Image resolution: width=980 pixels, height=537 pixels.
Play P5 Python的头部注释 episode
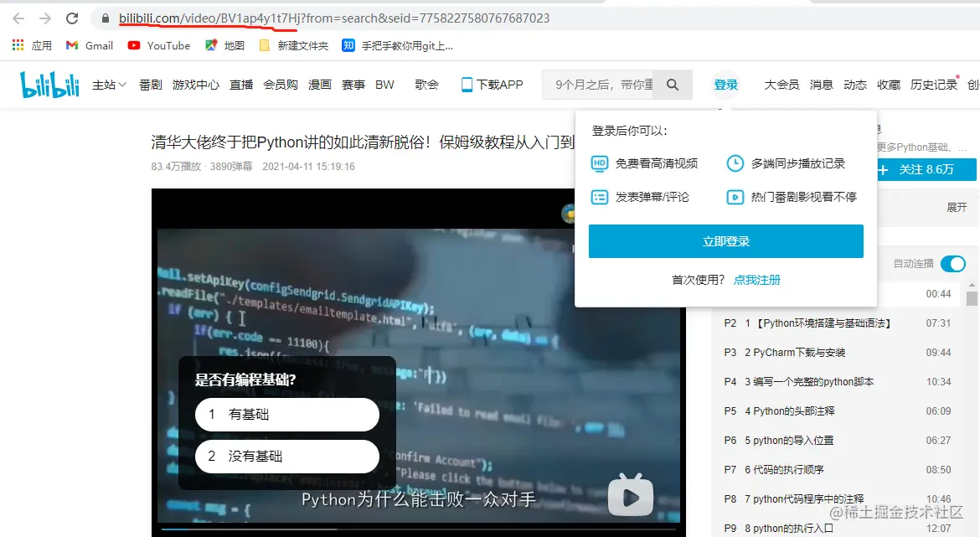pyautogui.click(x=838, y=411)
